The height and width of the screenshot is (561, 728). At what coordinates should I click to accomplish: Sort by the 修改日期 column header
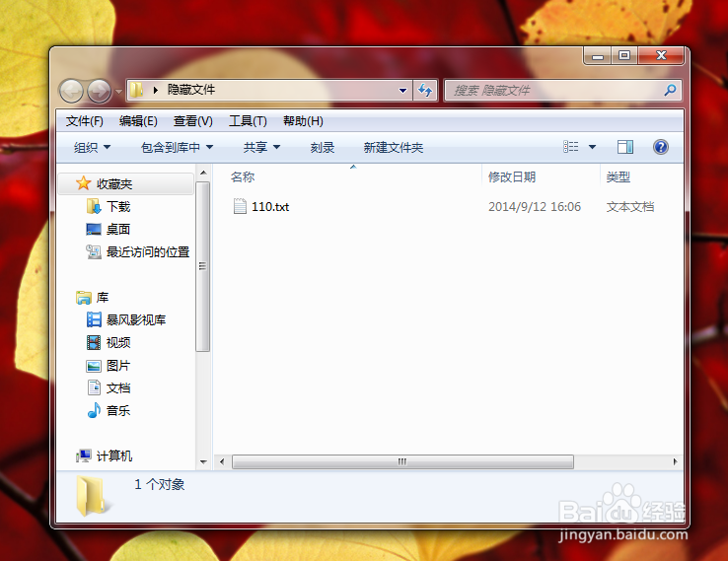point(512,176)
